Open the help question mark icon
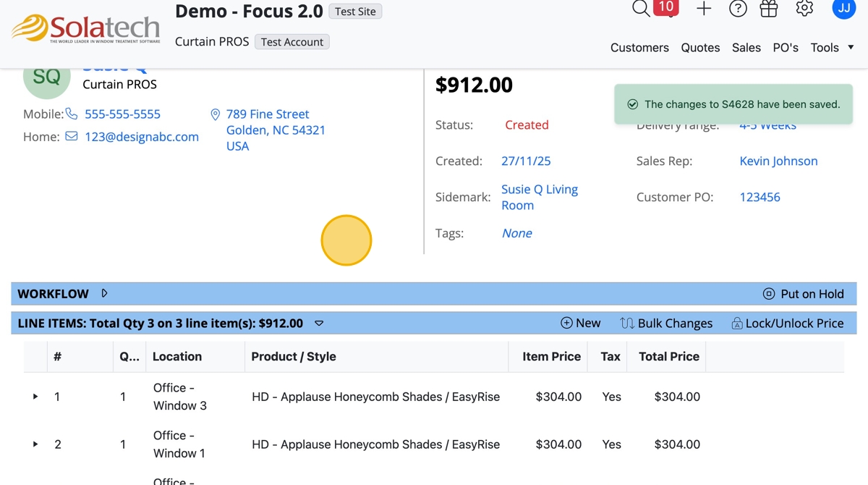The height and width of the screenshot is (485, 868). tap(738, 9)
